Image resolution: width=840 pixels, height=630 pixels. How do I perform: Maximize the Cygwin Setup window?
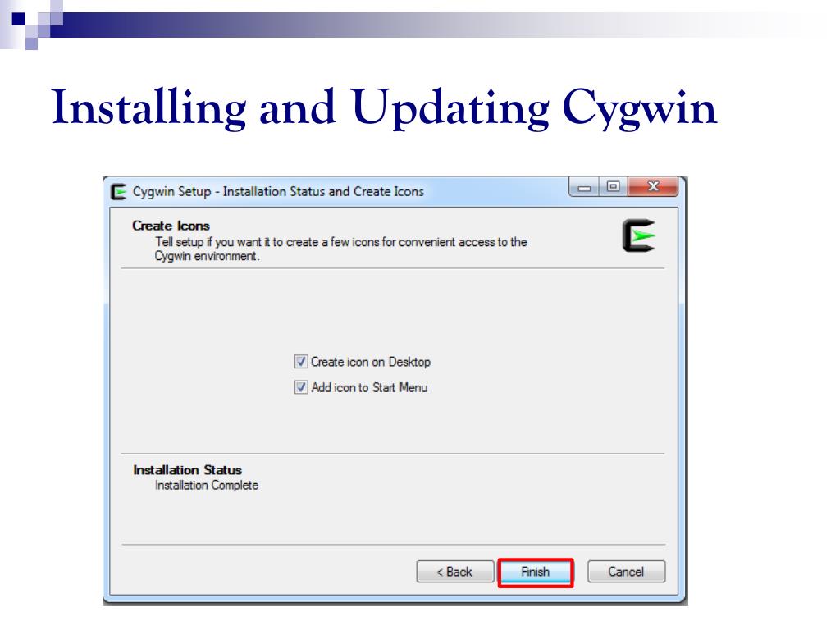click(613, 187)
